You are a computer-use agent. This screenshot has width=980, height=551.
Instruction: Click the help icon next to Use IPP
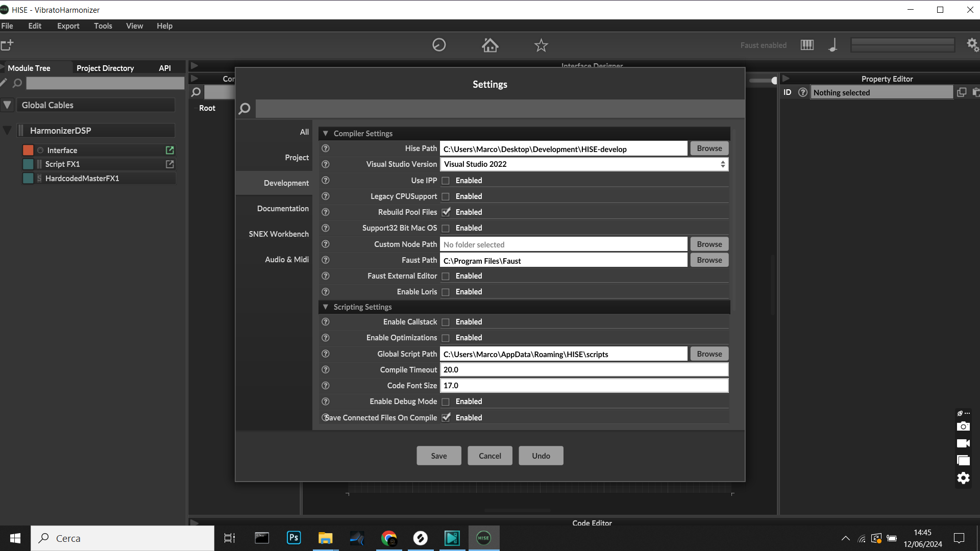tap(326, 180)
